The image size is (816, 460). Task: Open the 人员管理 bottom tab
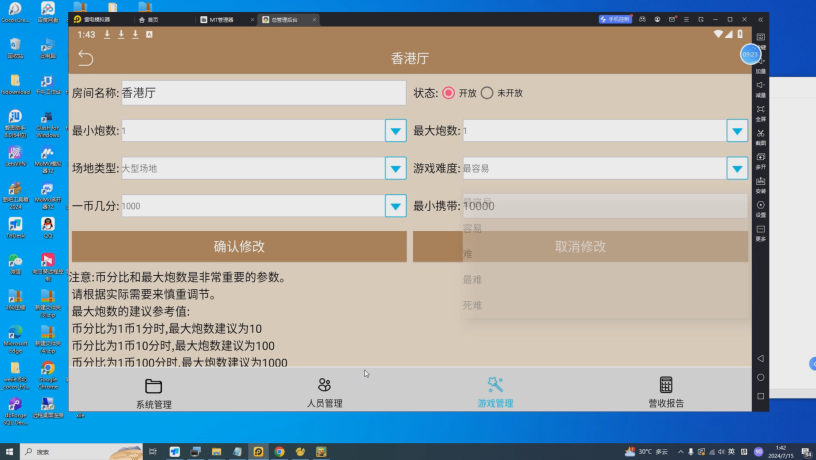324,392
